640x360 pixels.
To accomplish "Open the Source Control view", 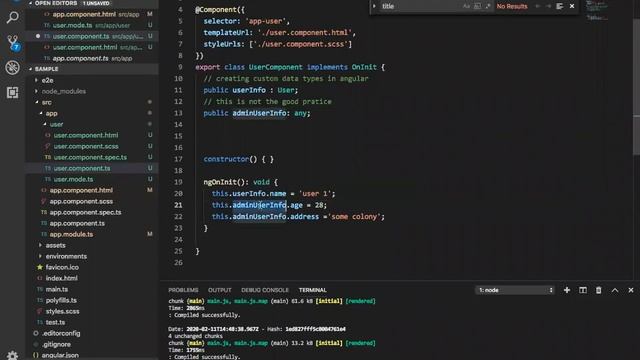I will (x=13, y=42).
